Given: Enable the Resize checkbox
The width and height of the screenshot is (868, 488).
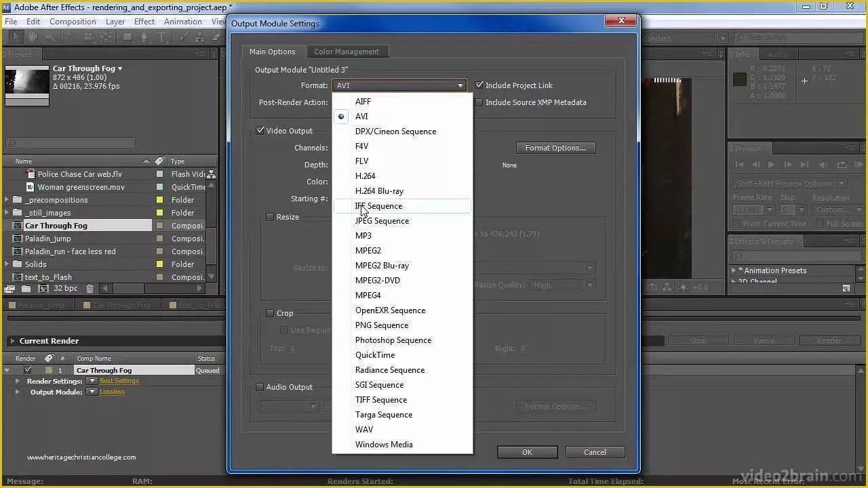Looking at the screenshot, I should tap(270, 217).
